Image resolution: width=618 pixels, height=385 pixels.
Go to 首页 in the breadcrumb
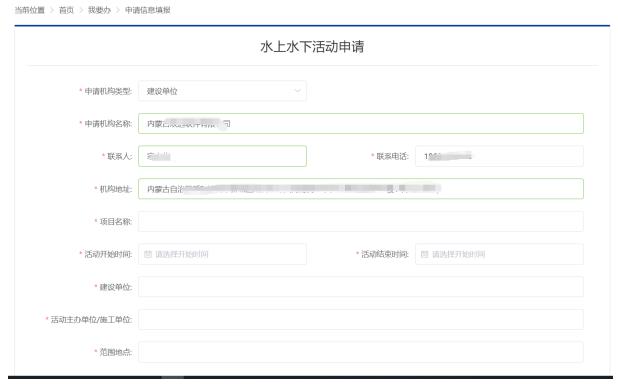[66, 10]
